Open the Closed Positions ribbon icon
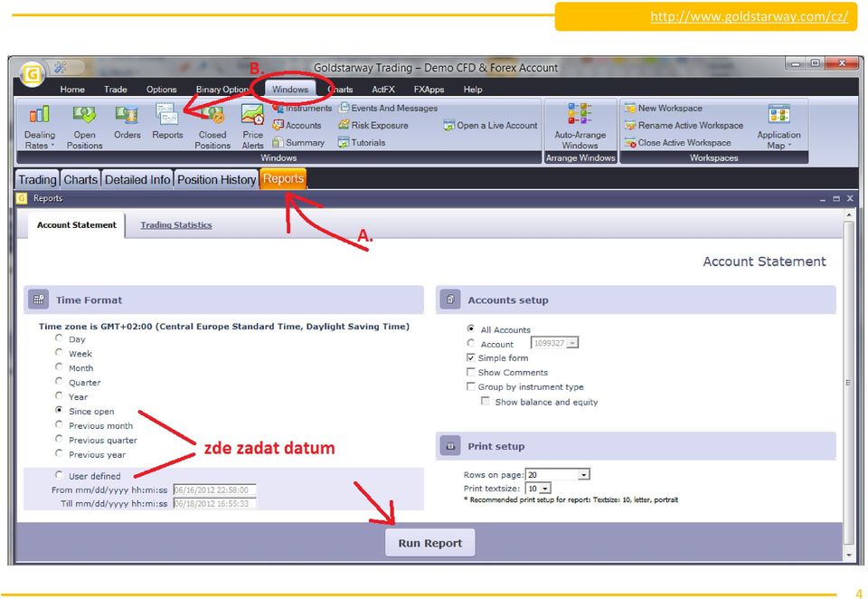868x599 pixels. [x=212, y=115]
